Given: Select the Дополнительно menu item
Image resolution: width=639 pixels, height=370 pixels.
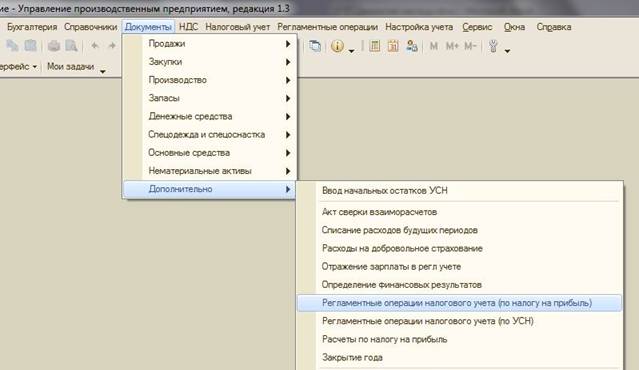Looking at the screenshot, I should [210, 189].
